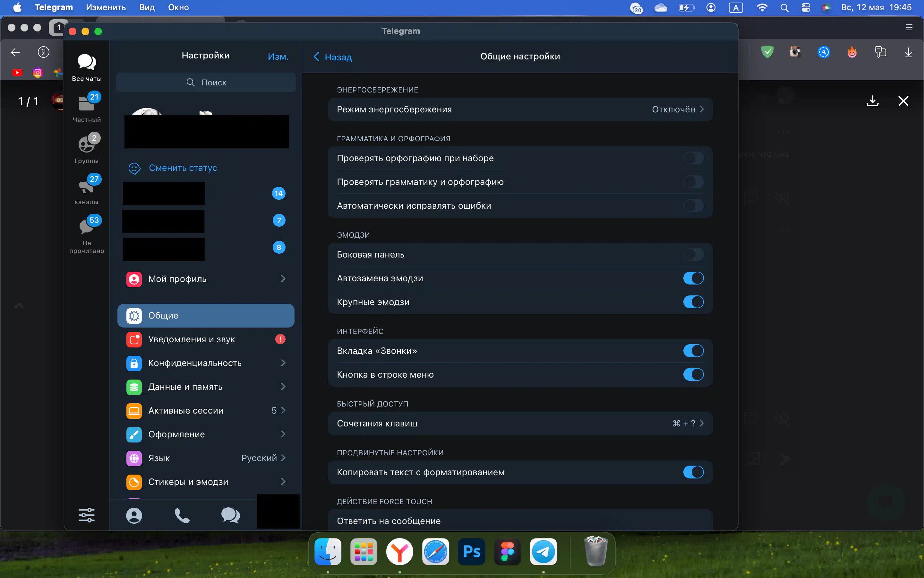Click the green shield extension in browser
This screenshot has width=924, height=578.
[x=767, y=52]
